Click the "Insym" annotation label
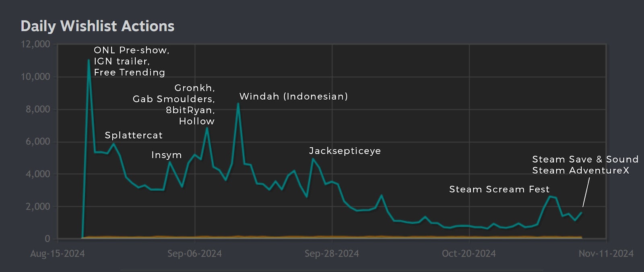This screenshot has width=644, height=272. click(166, 155)
